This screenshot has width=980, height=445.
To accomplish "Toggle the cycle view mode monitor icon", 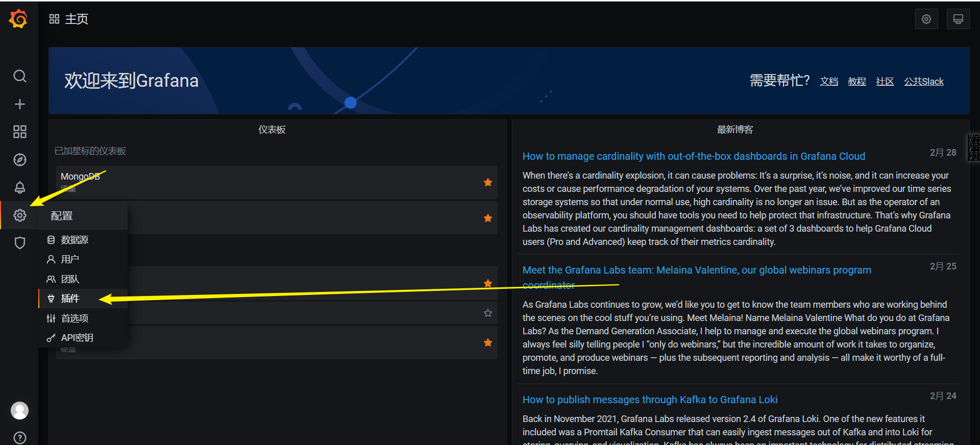I will point(958,19).
